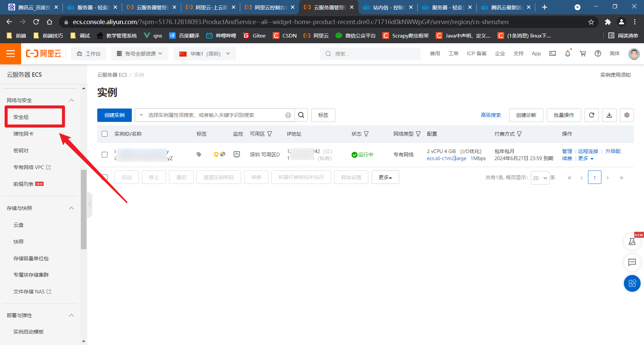Open 高级搜索 link

tap(491, 115)
